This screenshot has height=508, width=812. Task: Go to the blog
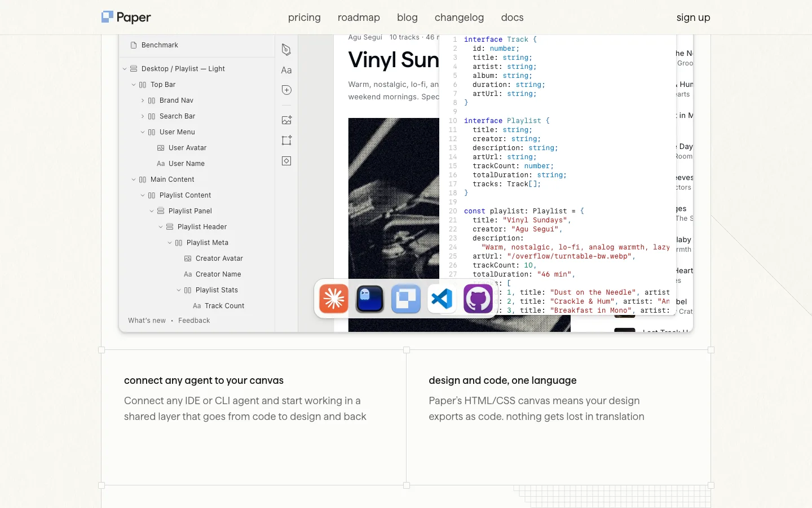point(407,17)
